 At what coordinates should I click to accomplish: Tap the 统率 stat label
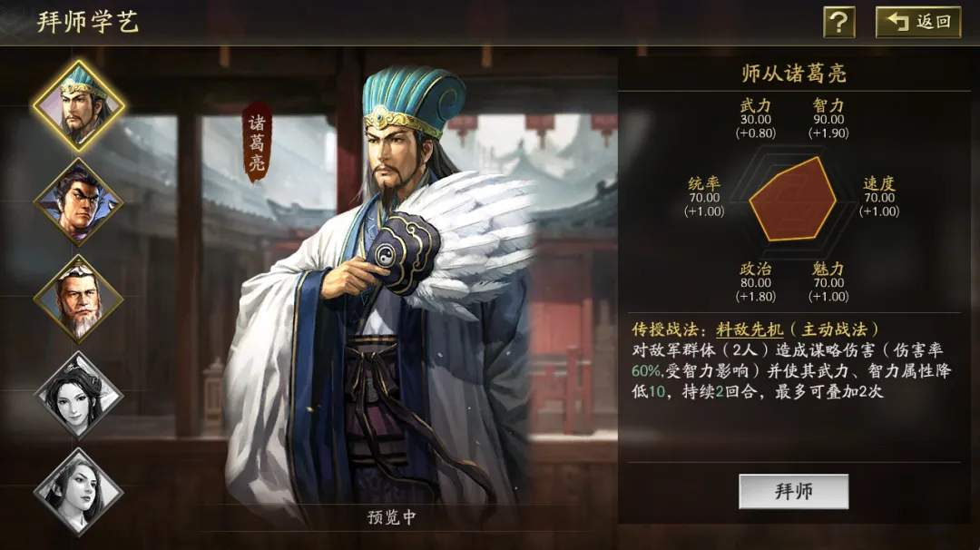click(704, 183)
